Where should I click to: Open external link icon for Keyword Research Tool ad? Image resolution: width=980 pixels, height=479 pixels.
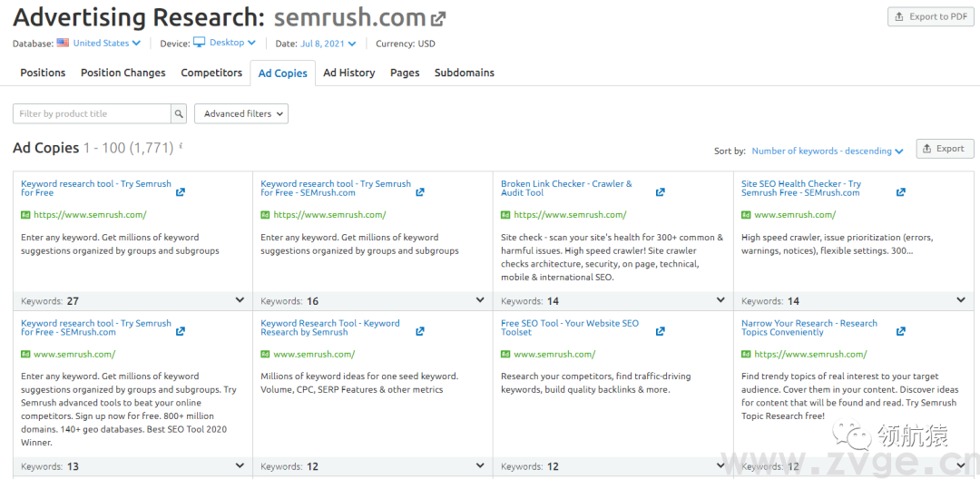(x=420, y=332)
